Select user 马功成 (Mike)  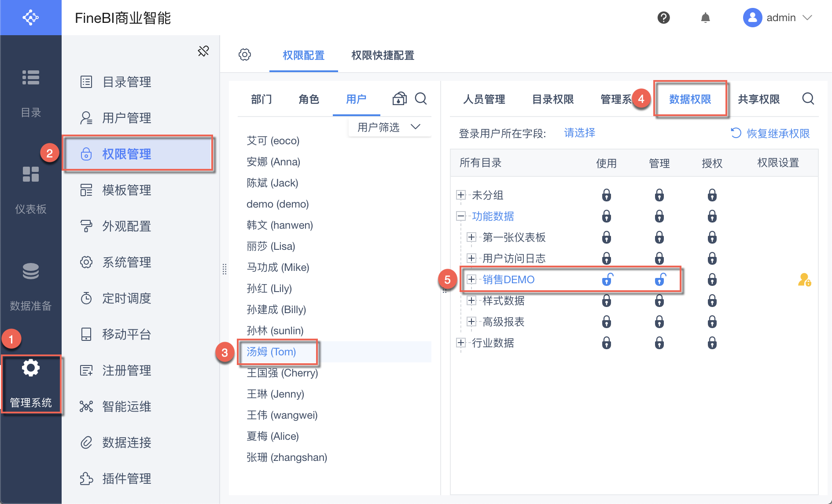[x=278, y=267]
